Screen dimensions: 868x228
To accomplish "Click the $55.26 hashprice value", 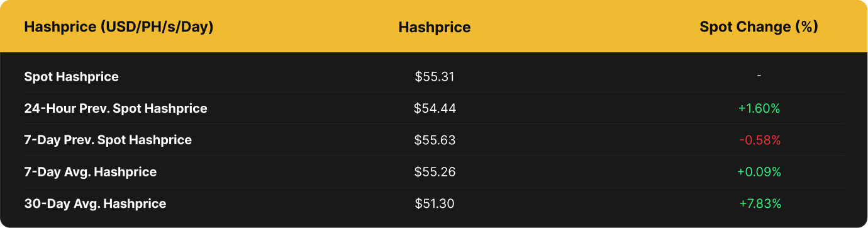I will (434, 171).
